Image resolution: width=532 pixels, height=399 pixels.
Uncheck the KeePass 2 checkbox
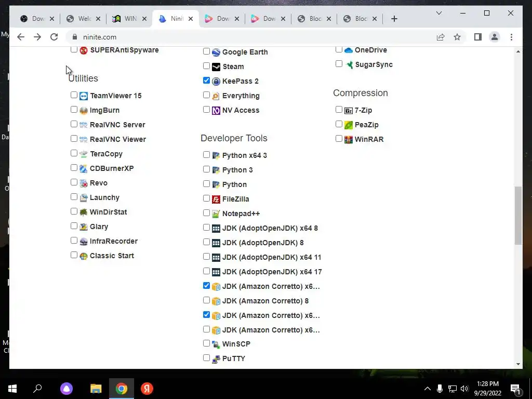pyautogui.click(x=206, y=81)
